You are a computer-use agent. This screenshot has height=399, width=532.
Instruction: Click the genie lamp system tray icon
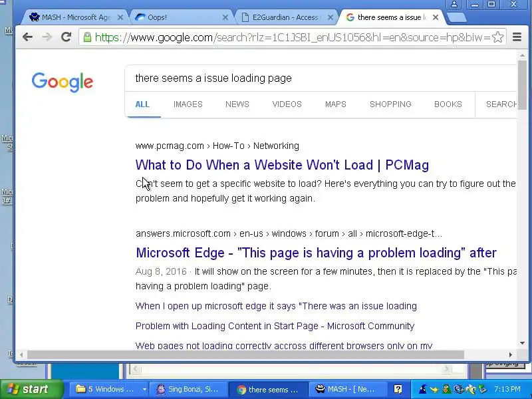pyautogui.click(x=434, y=390)
